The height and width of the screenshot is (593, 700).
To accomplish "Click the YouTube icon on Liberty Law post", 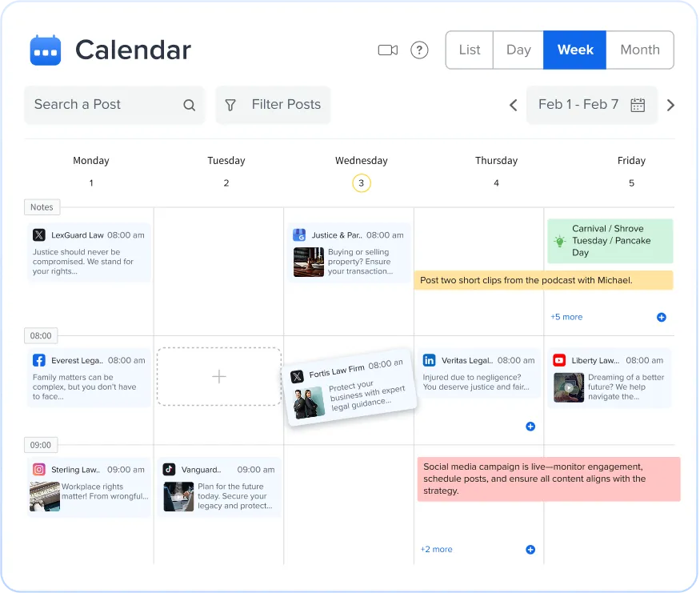I will coord(559,360).
